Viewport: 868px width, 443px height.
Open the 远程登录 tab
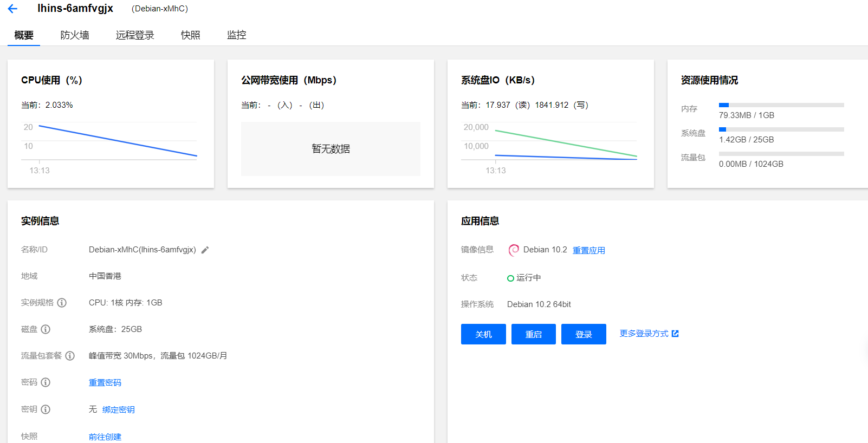[135, 35]
